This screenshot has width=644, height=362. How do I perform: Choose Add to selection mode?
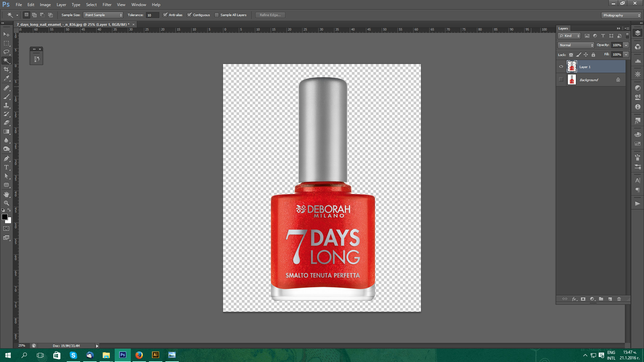coord(34,15)
